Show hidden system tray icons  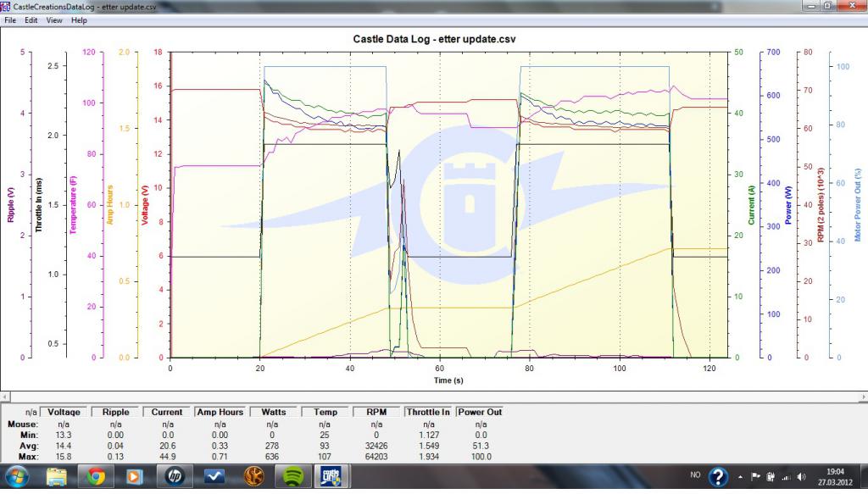tap(742, 477)
